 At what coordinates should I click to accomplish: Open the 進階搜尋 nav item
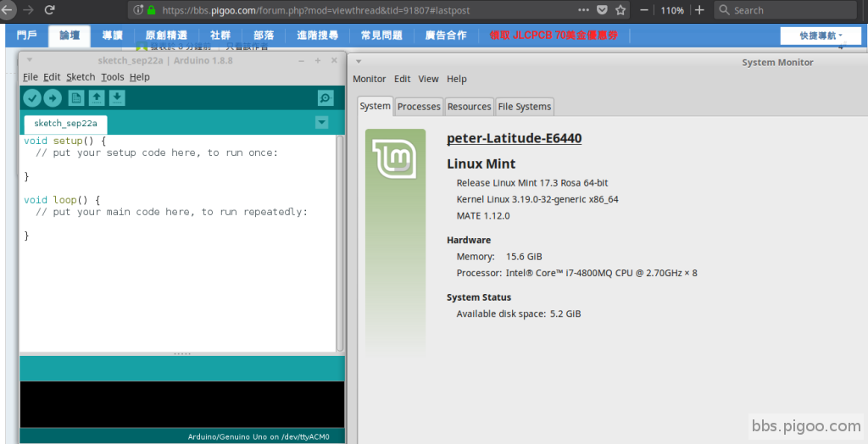[318, 36]
